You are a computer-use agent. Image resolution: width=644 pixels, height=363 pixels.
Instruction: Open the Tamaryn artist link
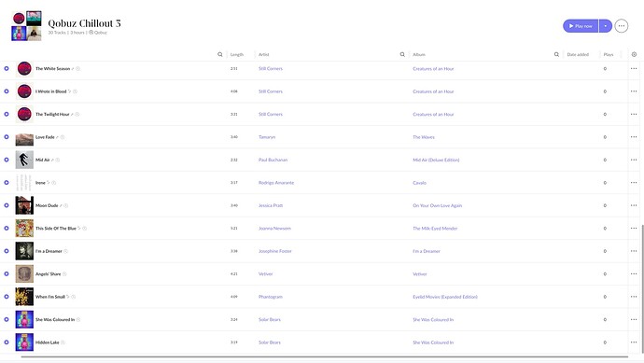click(267, 137)
